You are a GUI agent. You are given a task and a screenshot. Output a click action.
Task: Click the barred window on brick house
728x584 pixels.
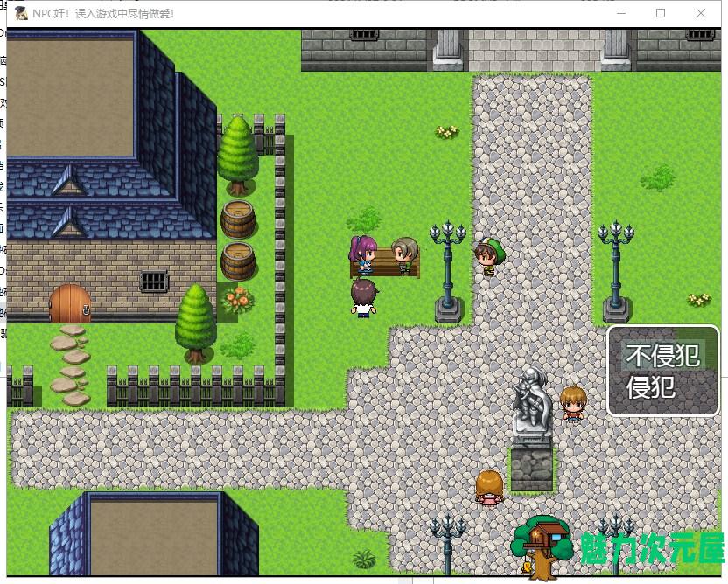[x=154, y=282]
